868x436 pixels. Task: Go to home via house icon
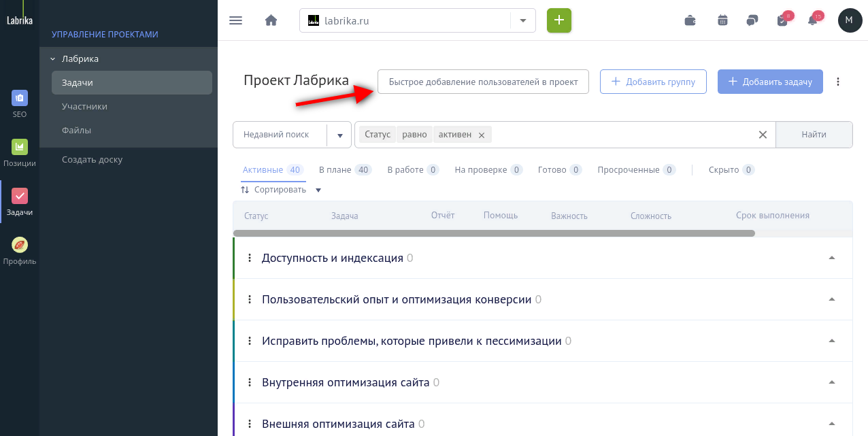271,20
